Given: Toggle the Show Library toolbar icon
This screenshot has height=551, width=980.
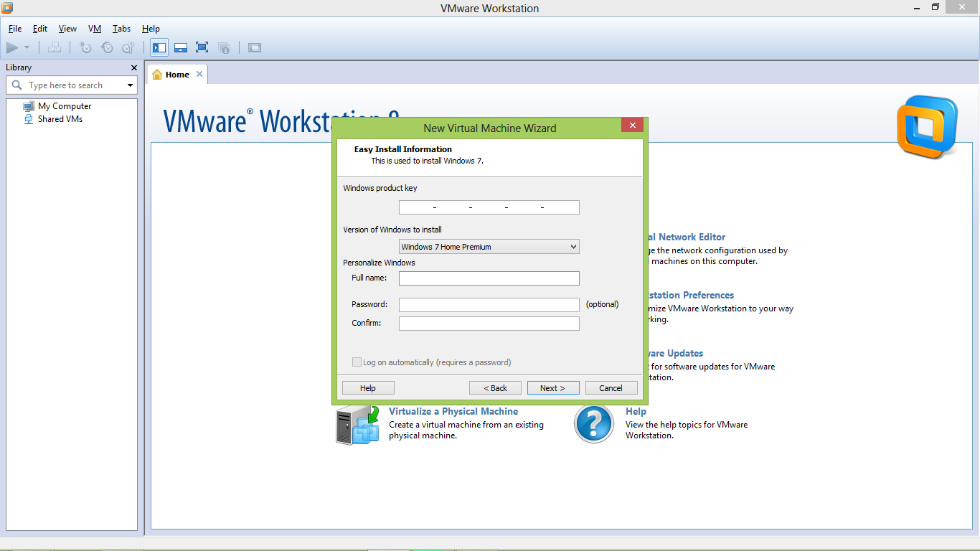Looking at the screenshot, I should pyautogui.click(x=159, y=47).
